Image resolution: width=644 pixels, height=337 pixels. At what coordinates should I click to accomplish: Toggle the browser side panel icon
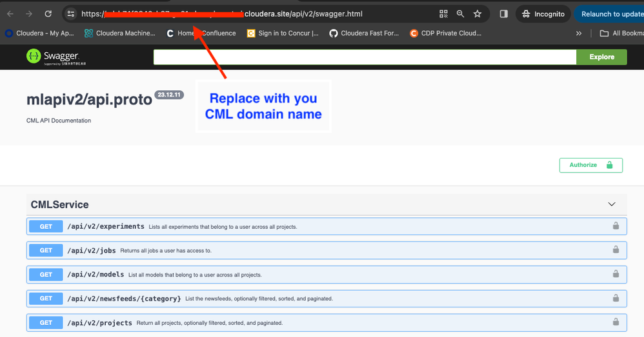503,14
